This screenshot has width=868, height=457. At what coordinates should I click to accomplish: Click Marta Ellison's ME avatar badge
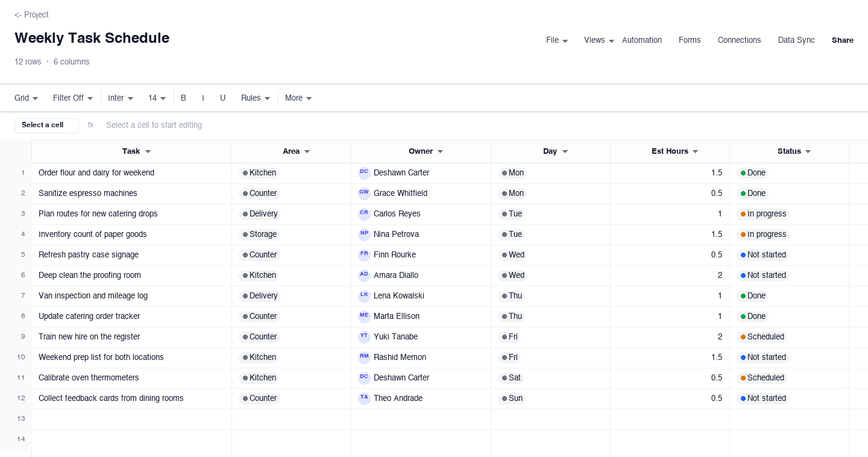364,316
